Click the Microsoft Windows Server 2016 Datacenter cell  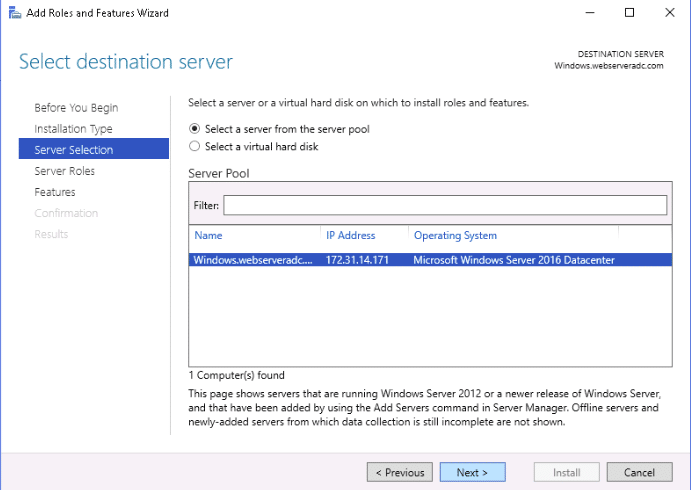513,260
